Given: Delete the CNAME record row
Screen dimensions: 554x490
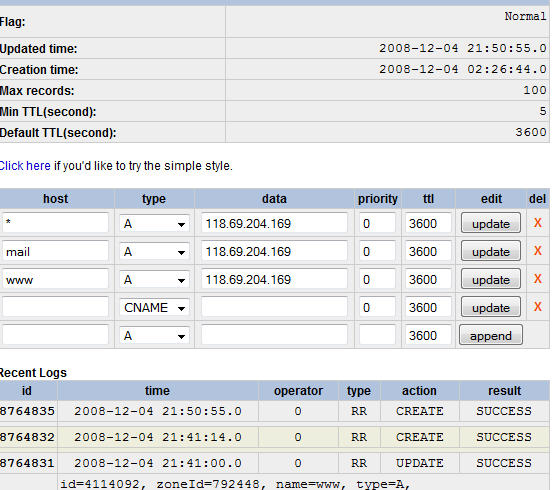Looking at the screenshot, I should tap(537, 307).
